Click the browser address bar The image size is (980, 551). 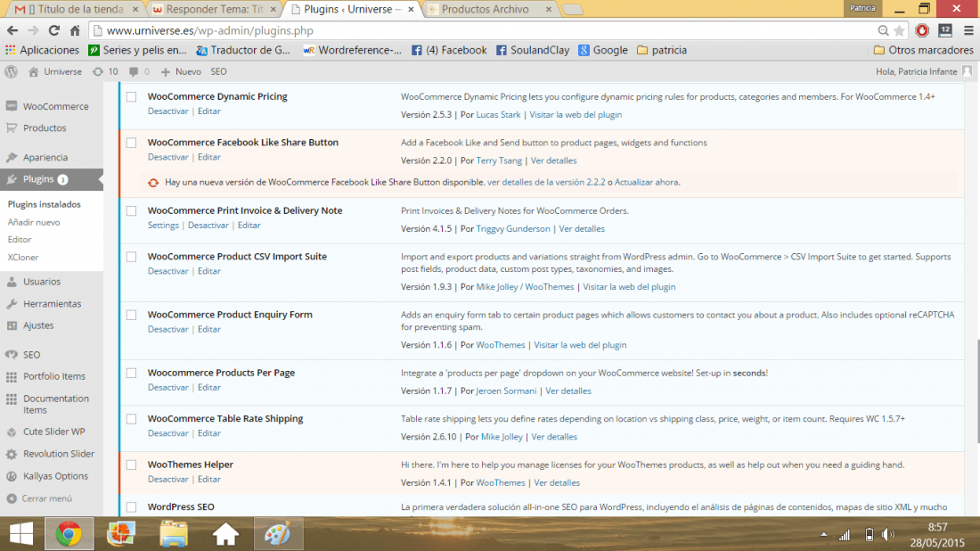pos(481,30)
